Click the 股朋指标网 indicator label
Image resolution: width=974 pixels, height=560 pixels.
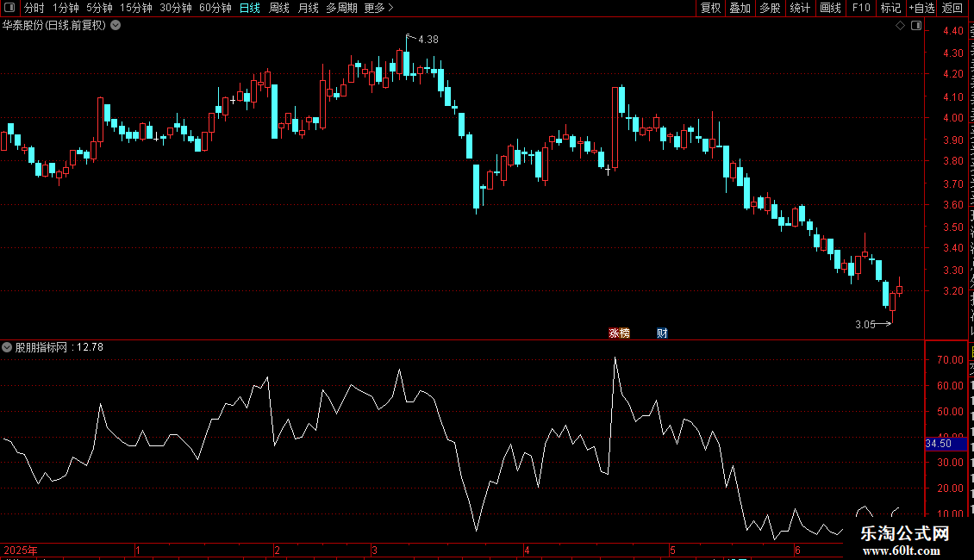[x=41, y=347]
